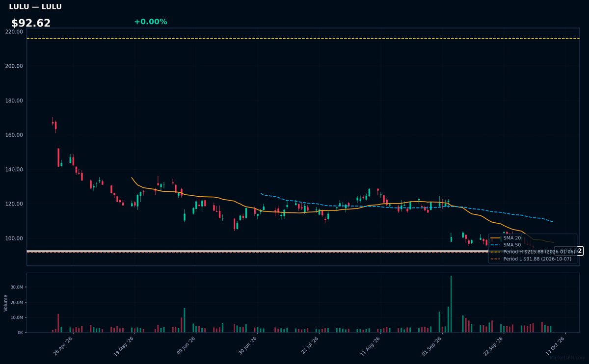Click the tallest green volume bar
This screenshot has height=364, width=589.
[x=451, y=304]
